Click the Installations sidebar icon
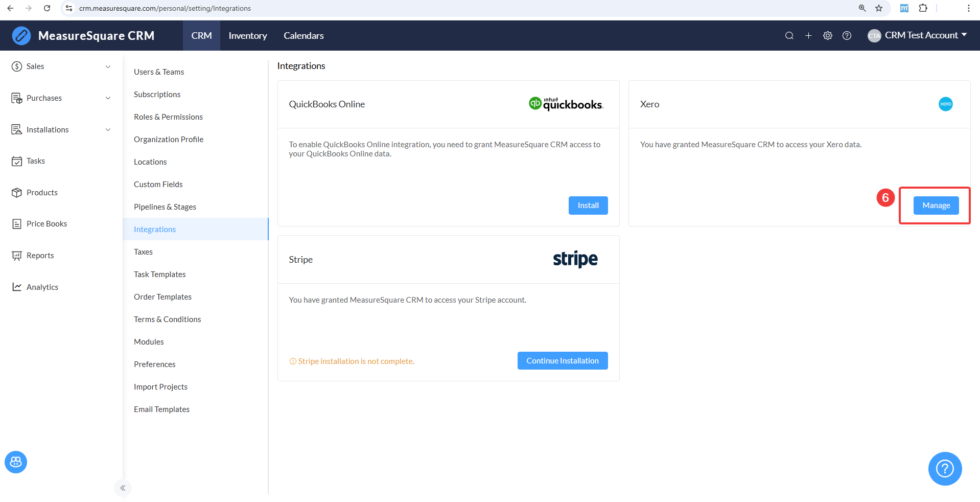980x502 pixels. coord(17,130)
